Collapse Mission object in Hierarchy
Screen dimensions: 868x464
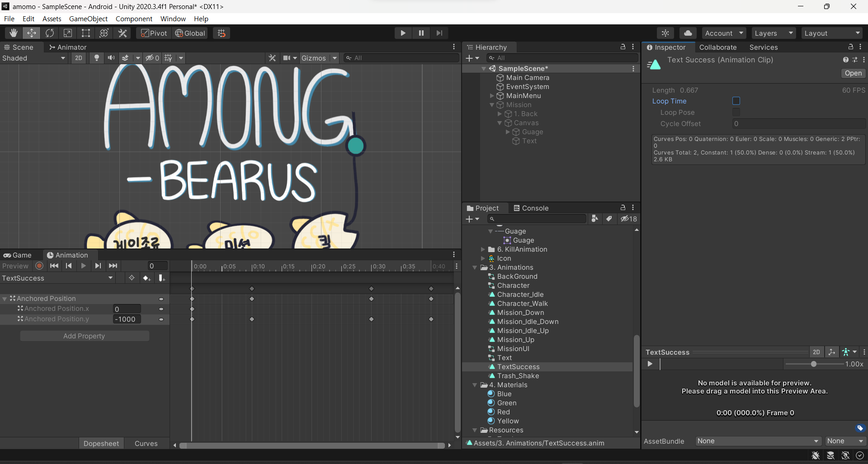(492, 105)
